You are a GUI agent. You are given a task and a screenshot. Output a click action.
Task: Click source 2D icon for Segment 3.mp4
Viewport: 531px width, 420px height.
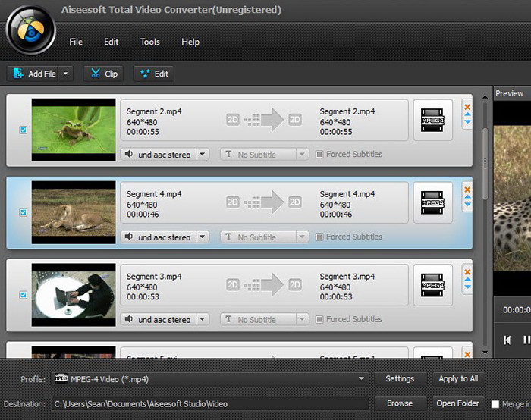tap(233, 284)
